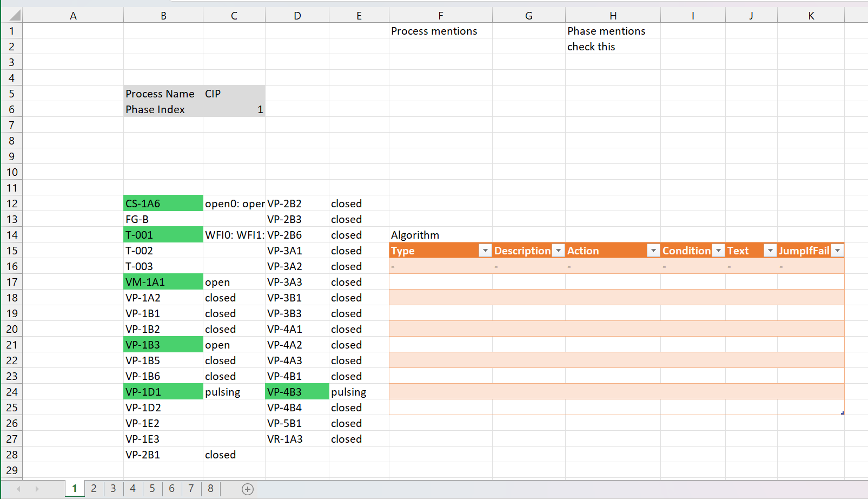Select the VP-3A1 cell
This screenshot has height=499, width=868.
click(x=297, y=251)
